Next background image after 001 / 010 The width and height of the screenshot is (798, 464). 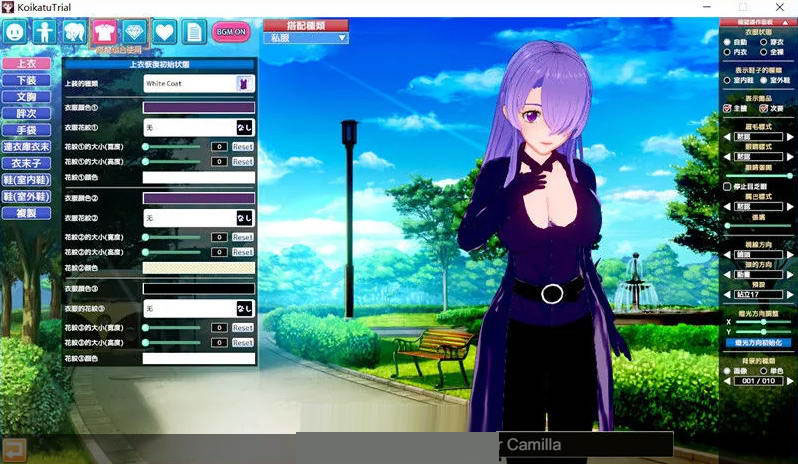point(789,381)
